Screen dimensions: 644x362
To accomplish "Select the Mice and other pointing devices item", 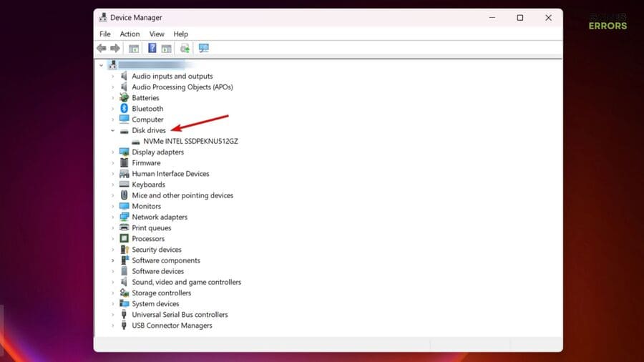I will (182, 195).
